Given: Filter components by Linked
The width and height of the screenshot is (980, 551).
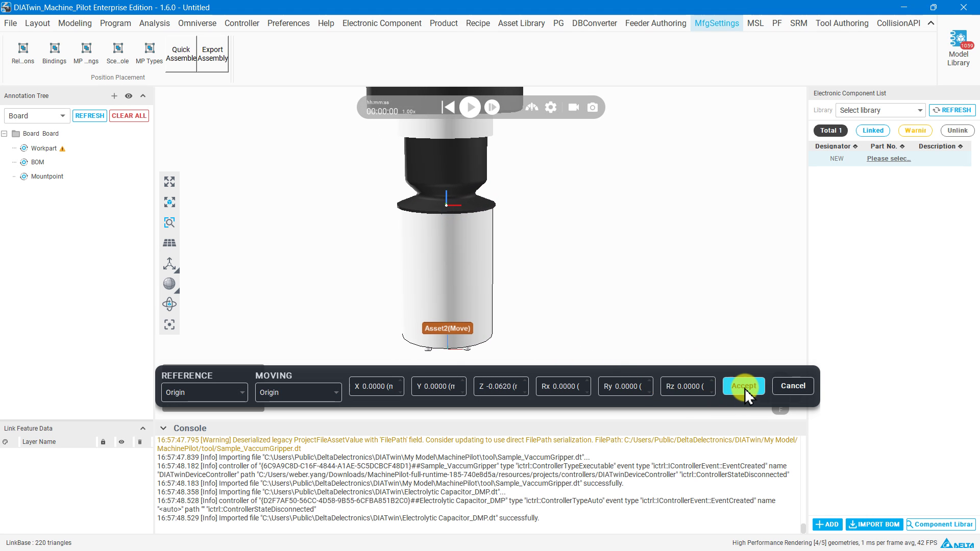Looking at the screenshot, I should coord(873,131).
